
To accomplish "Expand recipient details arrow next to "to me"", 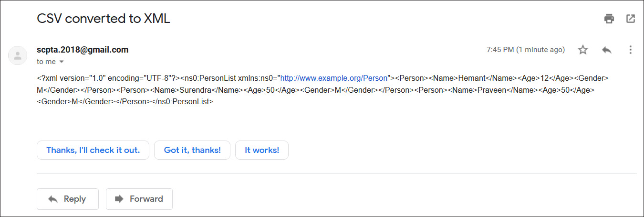I will point(61,62).
